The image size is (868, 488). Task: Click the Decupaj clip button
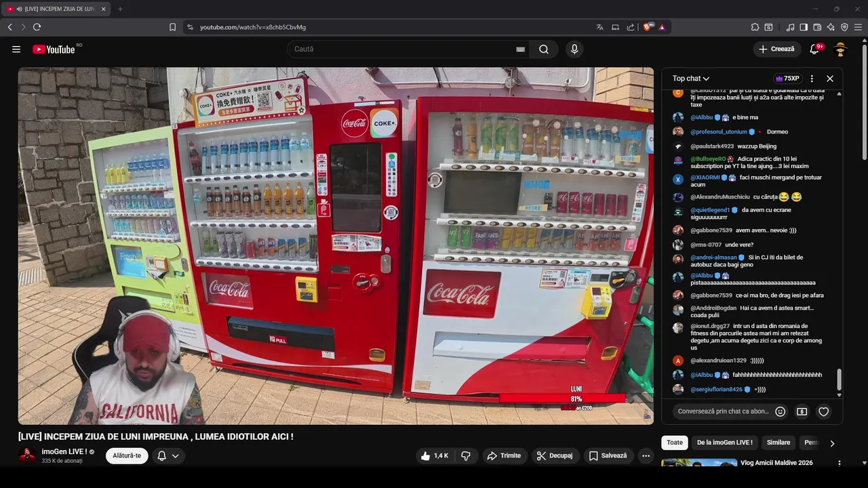[554, 456]
